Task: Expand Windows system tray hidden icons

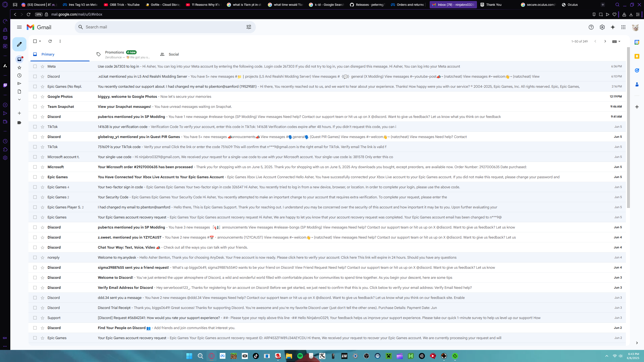Action: tap(607, 356)
